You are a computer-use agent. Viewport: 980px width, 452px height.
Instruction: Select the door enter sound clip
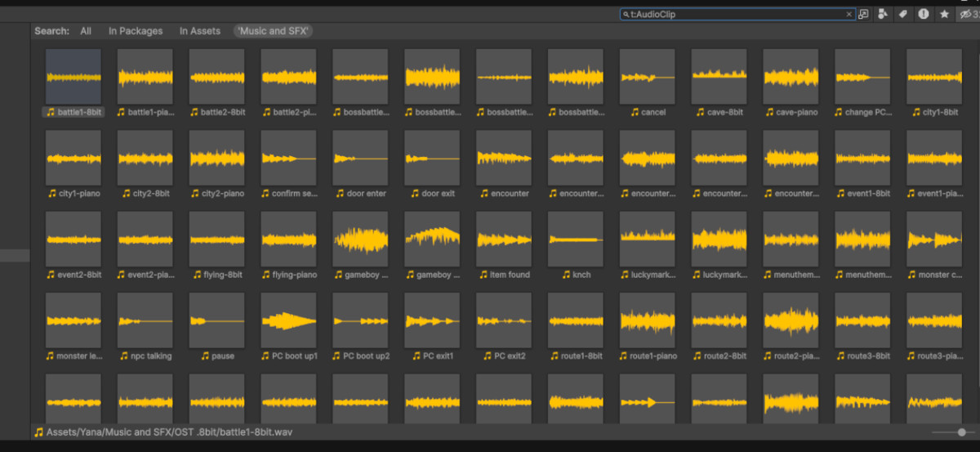pos(360,165)
